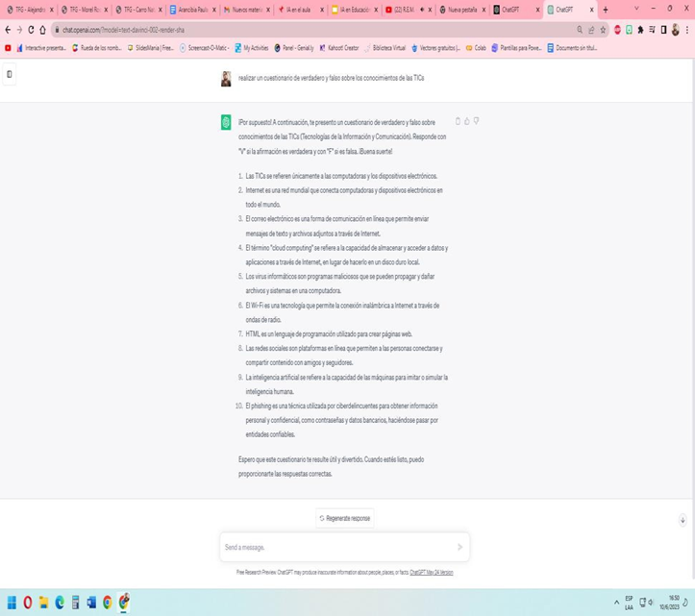Viewport: 695px width, 616px height.
Task: Open the browser's new tab with plus
Action: pyautogui.click(x=606, y=10)
